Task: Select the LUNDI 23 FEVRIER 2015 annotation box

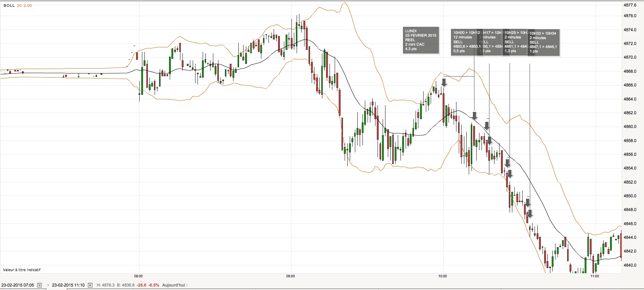Action: point(421,40)
